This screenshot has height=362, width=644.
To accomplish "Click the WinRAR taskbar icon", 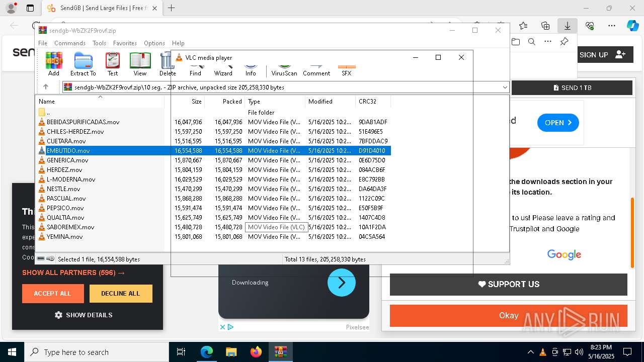I will 280,352.
